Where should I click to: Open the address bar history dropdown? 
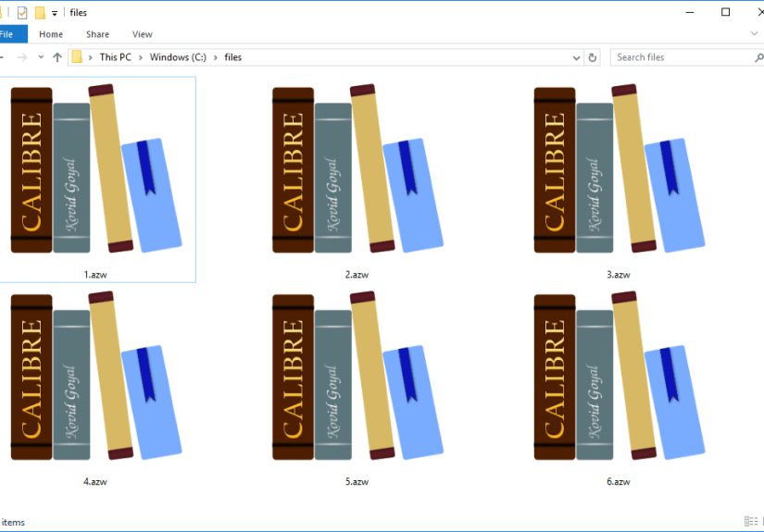pyautogui.click(x=576, y=58)
